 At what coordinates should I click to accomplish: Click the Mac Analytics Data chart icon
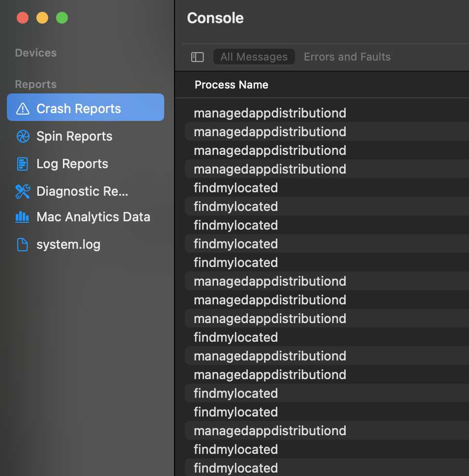(x=22, y=217)
